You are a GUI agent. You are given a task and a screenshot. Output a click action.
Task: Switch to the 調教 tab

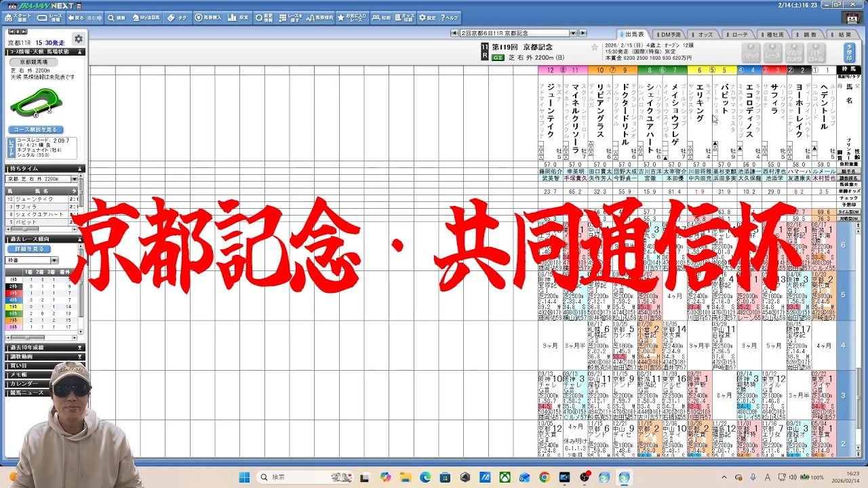(x=809, y=34)
